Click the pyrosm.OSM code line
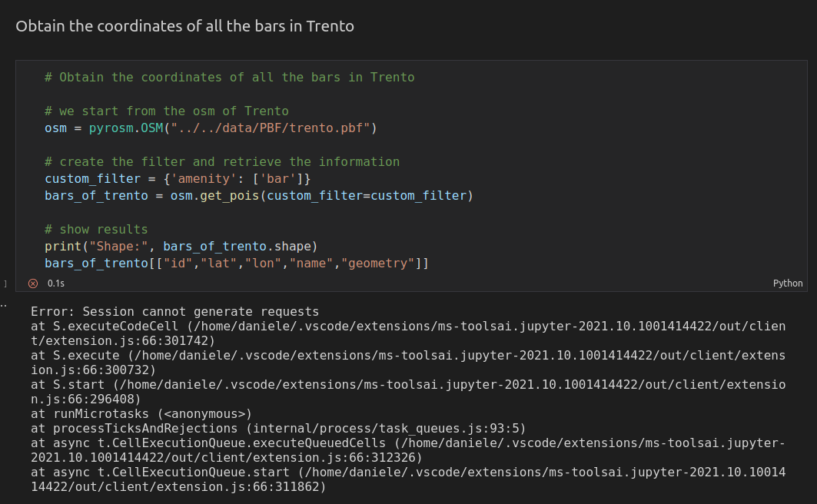 pyautogui.click(x=211, y=128)
